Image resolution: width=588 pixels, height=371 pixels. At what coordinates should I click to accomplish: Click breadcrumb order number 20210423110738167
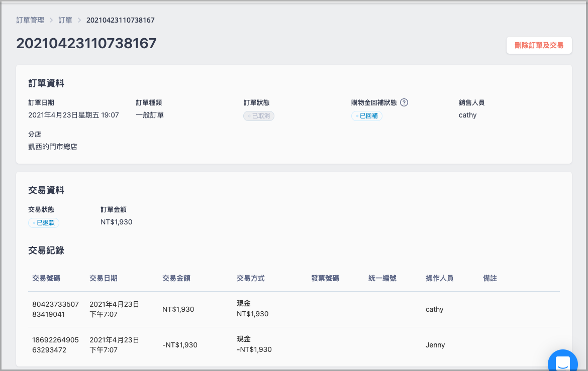pyautogui.click(x=121, y=20)
